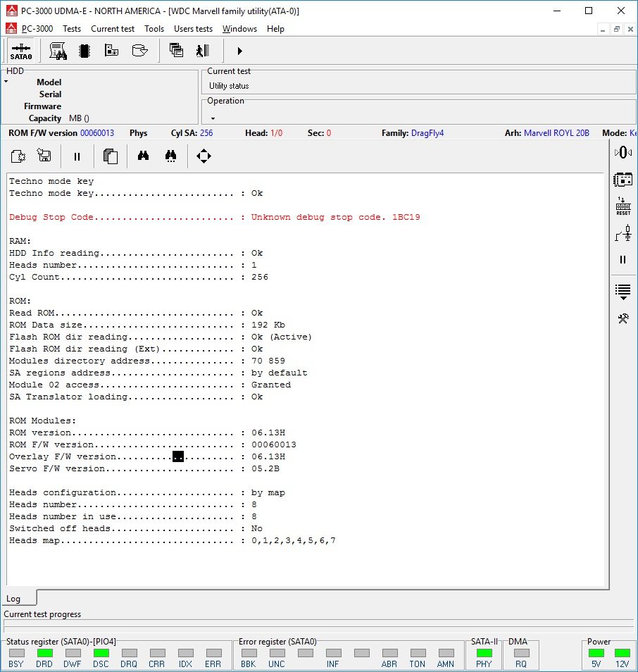Copy log text with the copy pages icon

click(x=110, y=156)
